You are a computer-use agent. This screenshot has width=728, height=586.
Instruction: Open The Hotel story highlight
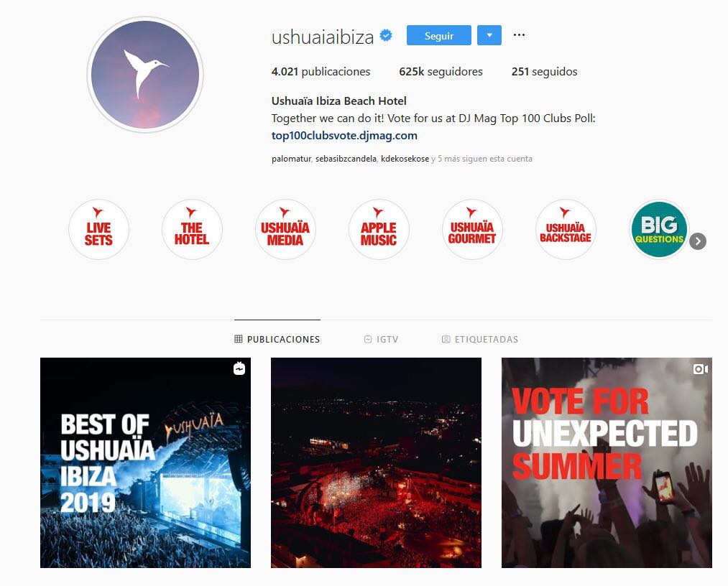(x=192, y=229)
